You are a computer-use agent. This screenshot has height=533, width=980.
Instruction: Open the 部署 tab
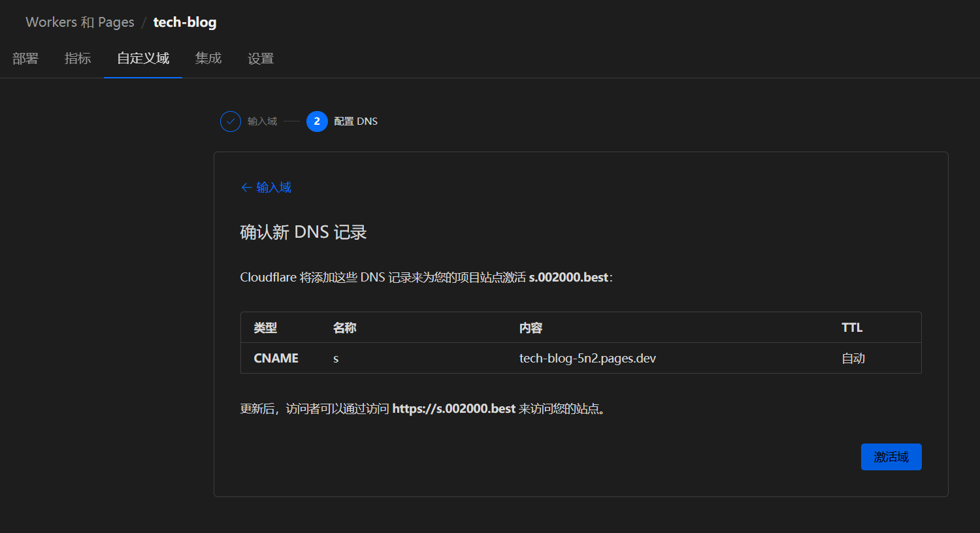click(x=25, y=59)
